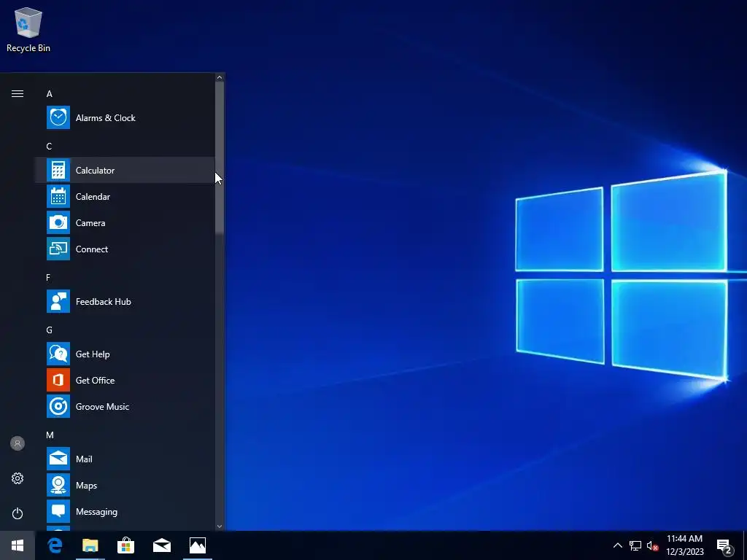This screenshot has width=747, height=560.
Task: Launch Calculator from the app list
Action: point(125,170)
